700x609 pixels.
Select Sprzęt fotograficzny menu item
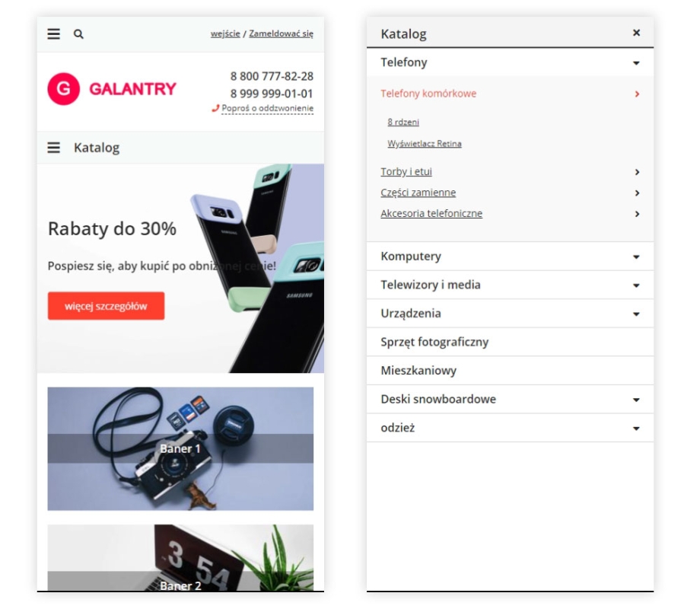(510, 343)
